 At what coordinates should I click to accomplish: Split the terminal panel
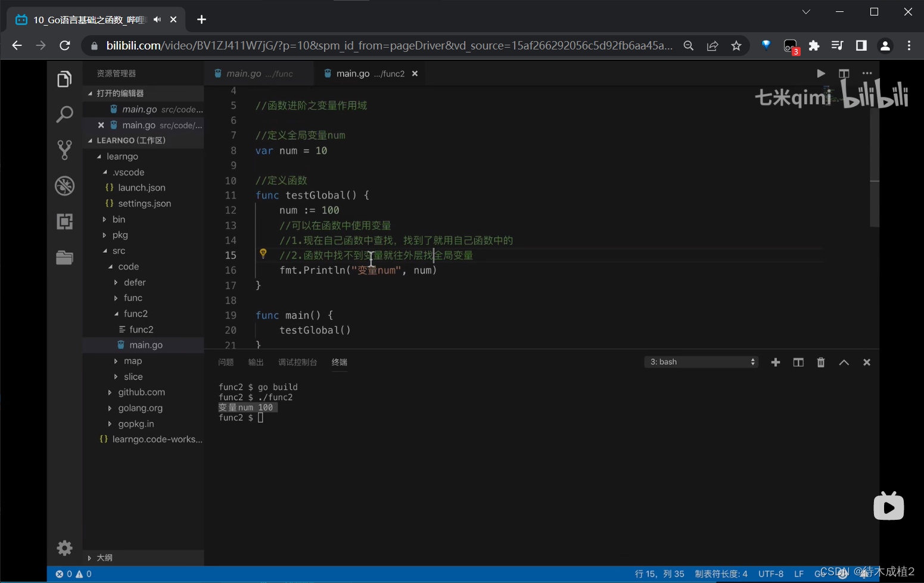798,362
